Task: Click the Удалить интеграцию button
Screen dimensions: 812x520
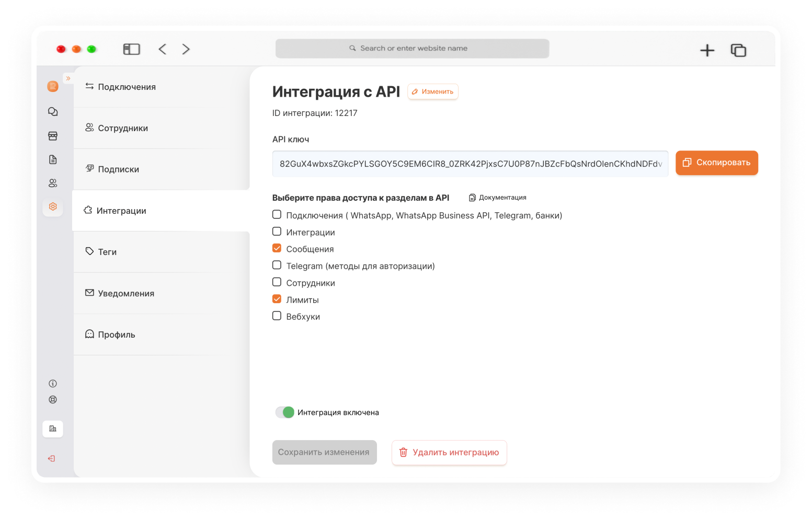Action: click(x=449, y=453)
